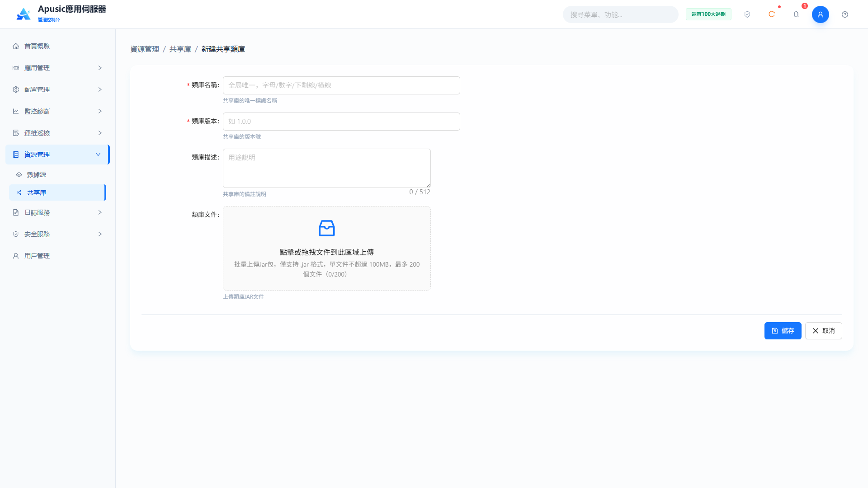
Task: Click the 首頁概覽 home icon
Action: pyautogui.click(x=16, y=46)
